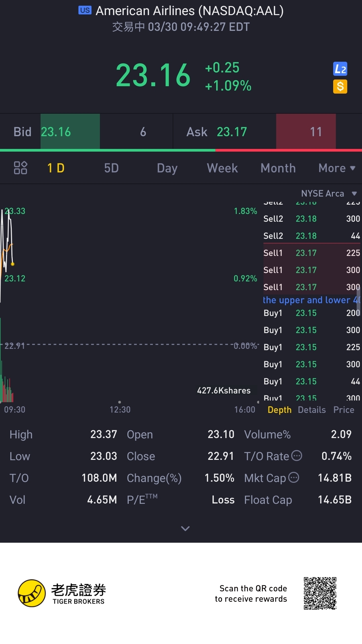The image size is (362, 644).
Task: Show the Depth order book tab
Action: pos(280,410)
